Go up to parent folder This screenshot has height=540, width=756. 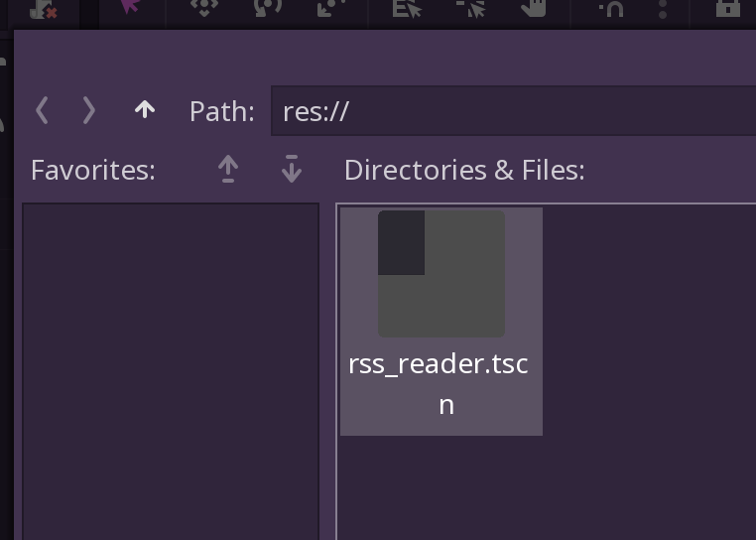[145, 110]
